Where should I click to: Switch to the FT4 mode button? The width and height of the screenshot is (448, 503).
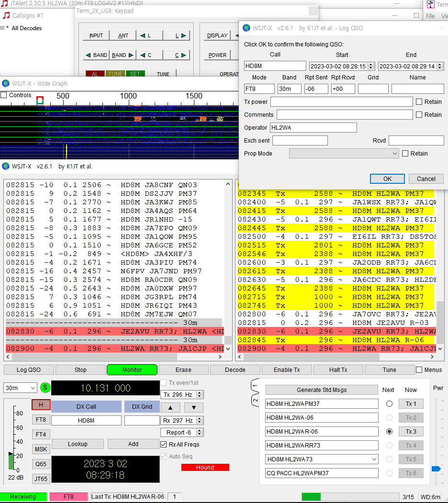click(41, 435)
